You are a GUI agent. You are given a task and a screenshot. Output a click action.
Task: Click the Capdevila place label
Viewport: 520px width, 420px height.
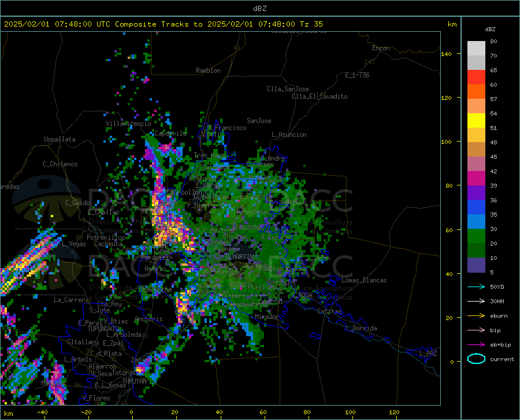click(x=170, y=133)
